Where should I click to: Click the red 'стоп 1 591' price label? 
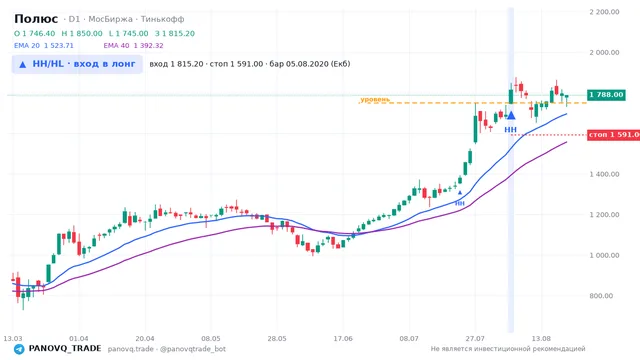[x=613, y=135]
